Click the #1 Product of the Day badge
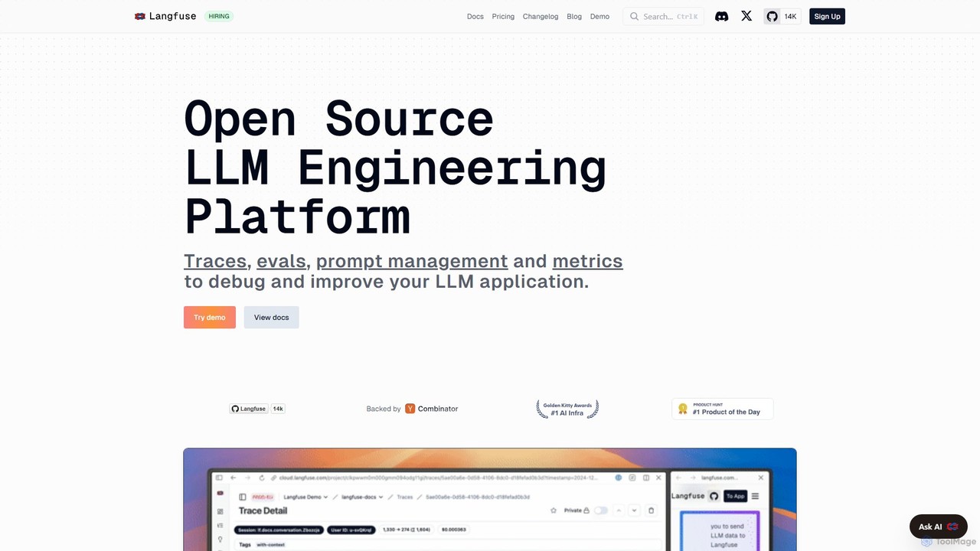The height and width of the screenshot is (551, 980). 723,409
